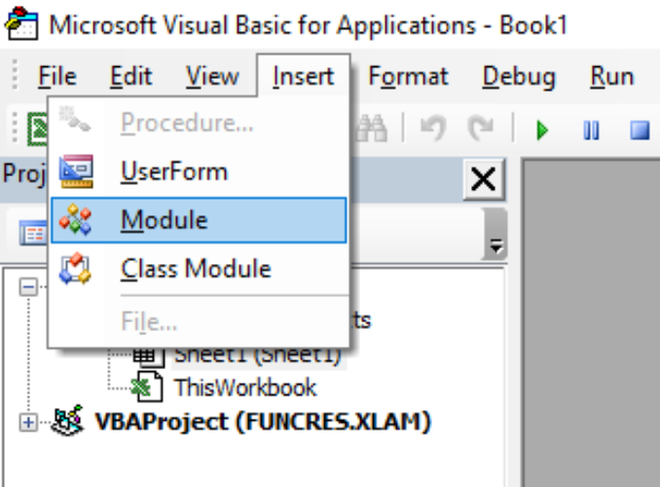
Task: Open the Format menu
Action: pyautogui.click(x=408, y=76)
